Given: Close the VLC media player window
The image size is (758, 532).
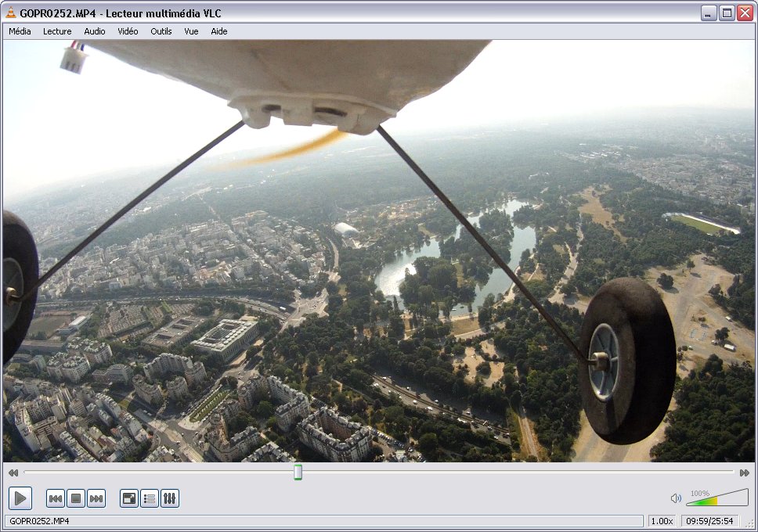Looking at the screenshot, I should pos(745,13).
